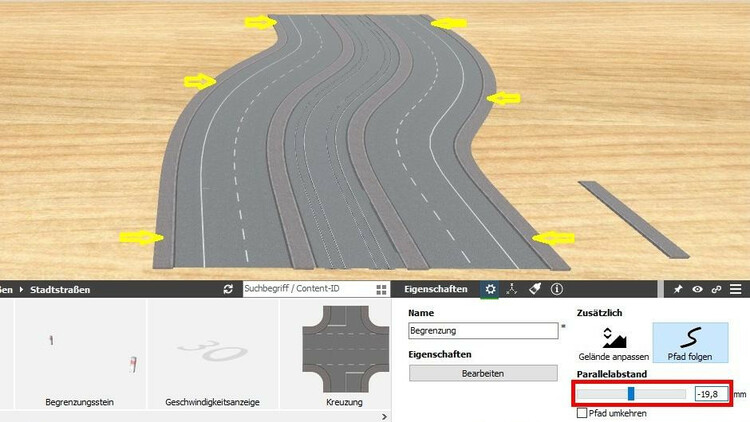Screen dimensions: 750x422
Task: Open the connections node icon tab
Action: [x=512, y=289]
